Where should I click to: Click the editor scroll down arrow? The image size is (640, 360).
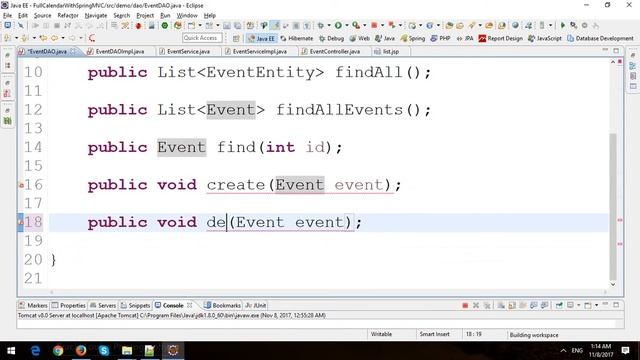coord(613,284)
